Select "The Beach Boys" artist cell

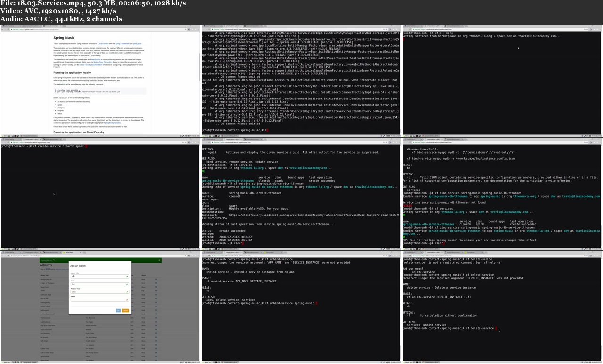[x=91, y=337]
